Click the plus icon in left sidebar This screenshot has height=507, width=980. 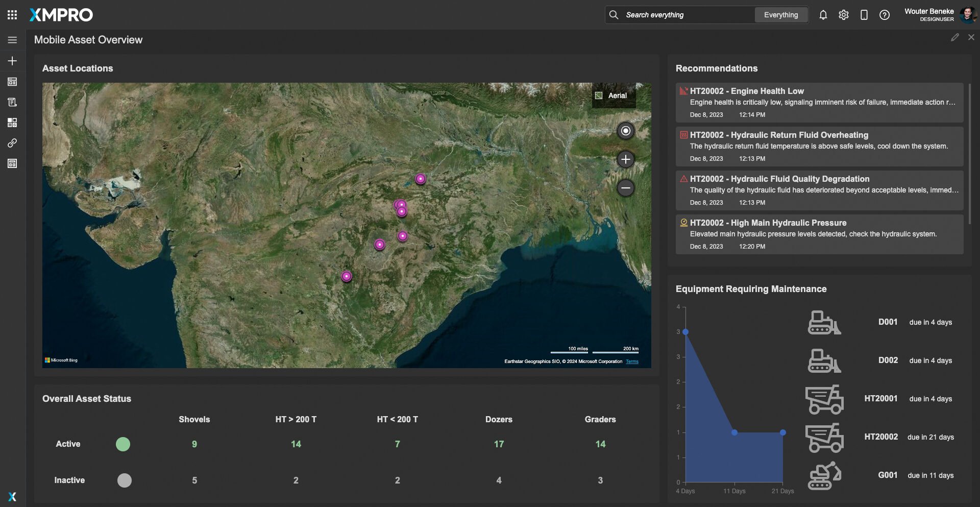point(12,61)
